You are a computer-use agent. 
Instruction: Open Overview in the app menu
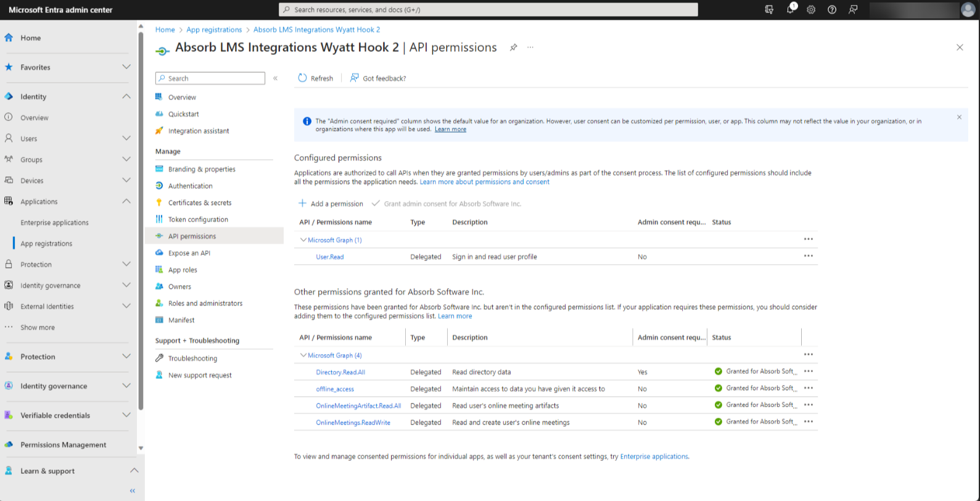[x=182, y=97]
